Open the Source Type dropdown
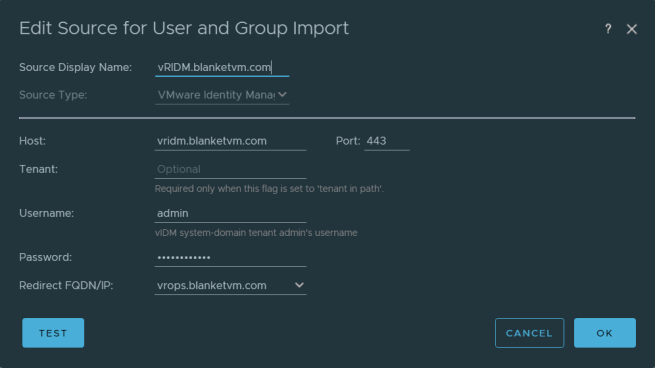 [222, 95]
